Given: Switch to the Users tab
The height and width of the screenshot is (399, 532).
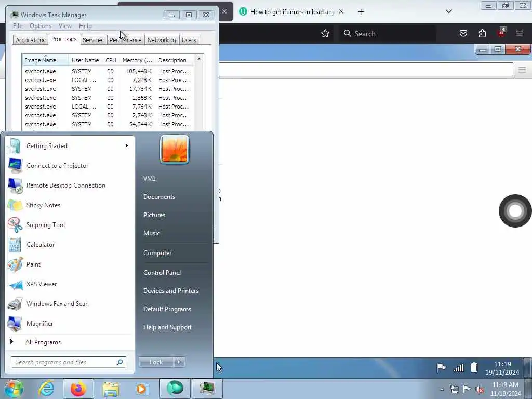Looking at the screenshot, I should point(189,39).
